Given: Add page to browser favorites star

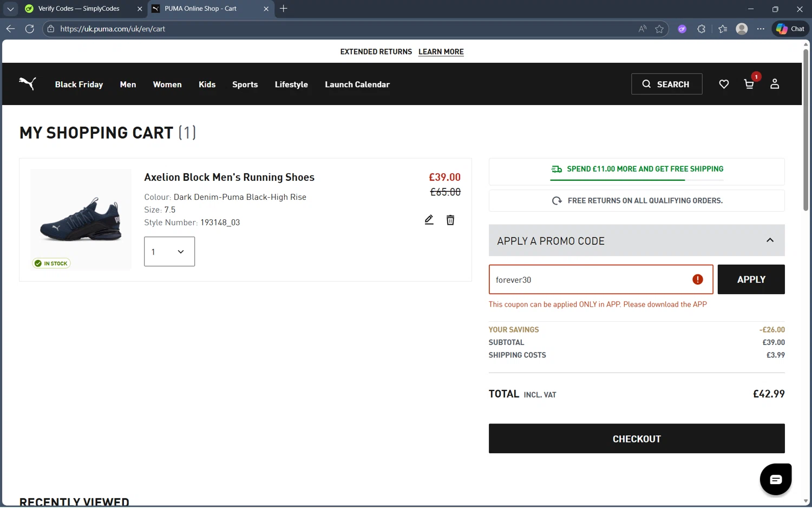Looking at the screenshot, I should 659,29.
